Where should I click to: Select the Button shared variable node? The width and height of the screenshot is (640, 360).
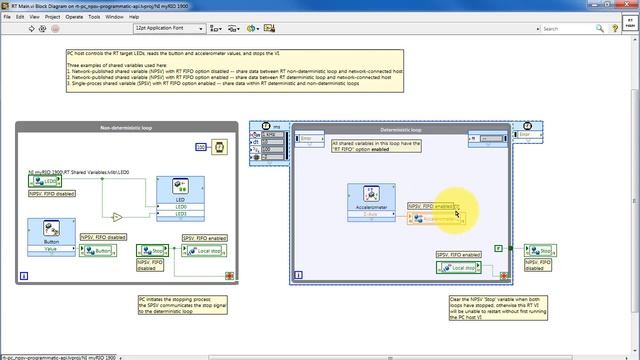pos(98,251)
